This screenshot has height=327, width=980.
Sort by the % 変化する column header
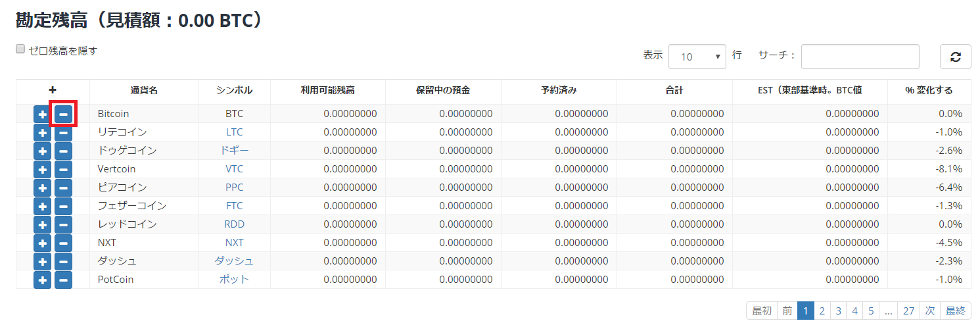point(929,90)
